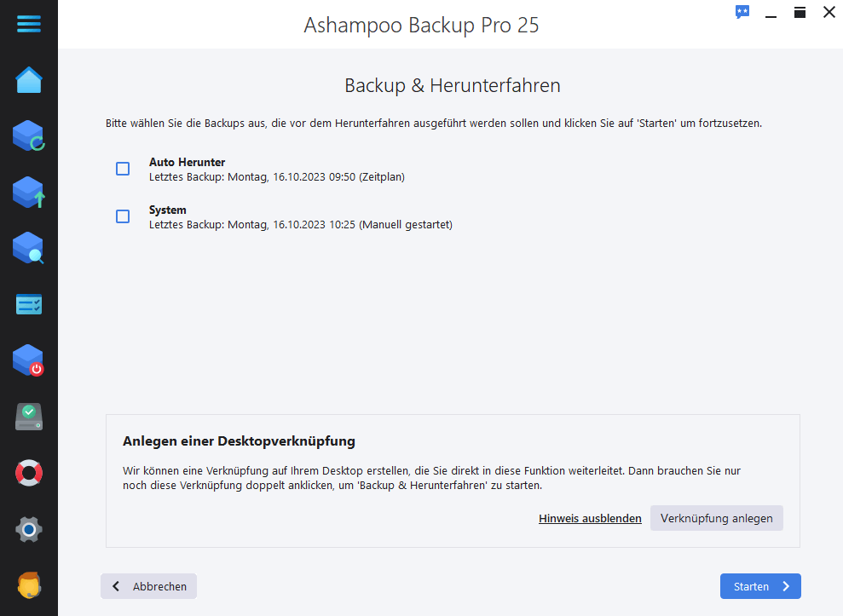Image resolution: width=843 pixels, height=616 pixels.
Task: Click 'Letztes Backup' text with 09:50 (Zeitplan)
Action: click(x=277, y=177)
